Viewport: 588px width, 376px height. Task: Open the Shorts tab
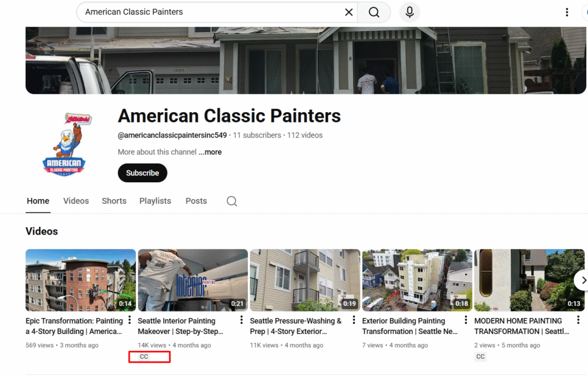tap(114, 201)
